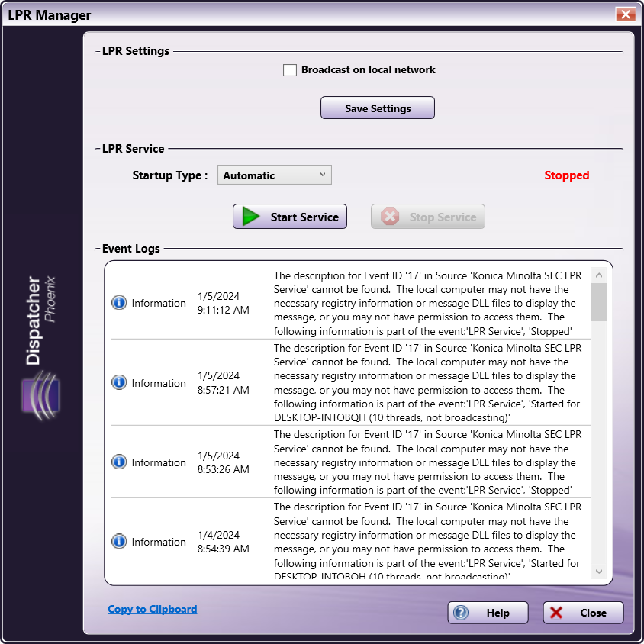Click the Startup Type label
The width and height of the screenshot is (644, 644).
coord(169,175)
